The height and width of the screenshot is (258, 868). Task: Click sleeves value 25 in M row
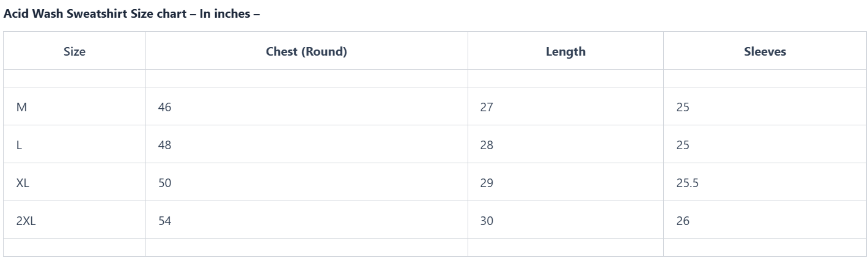pos(683,107)
